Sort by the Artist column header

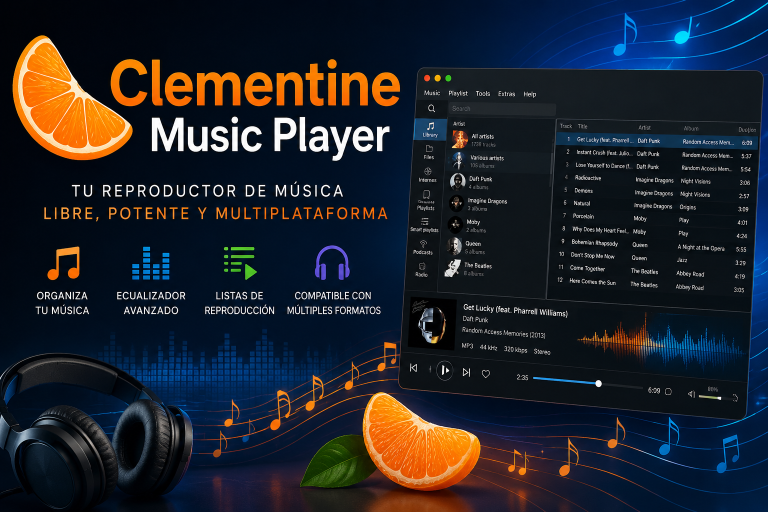coord(644,127)
